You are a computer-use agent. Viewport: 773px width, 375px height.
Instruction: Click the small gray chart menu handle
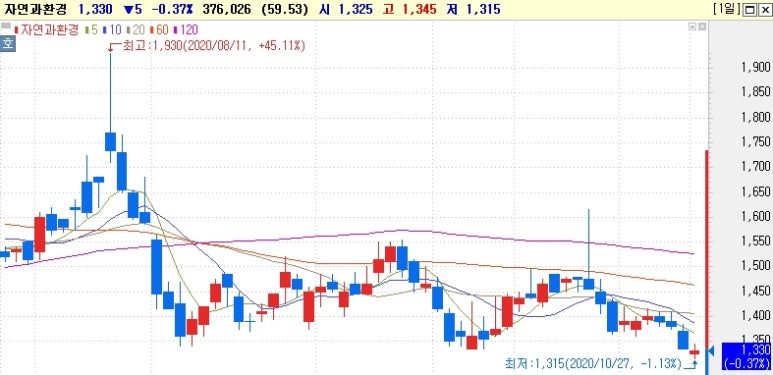[x=5, y=27]
